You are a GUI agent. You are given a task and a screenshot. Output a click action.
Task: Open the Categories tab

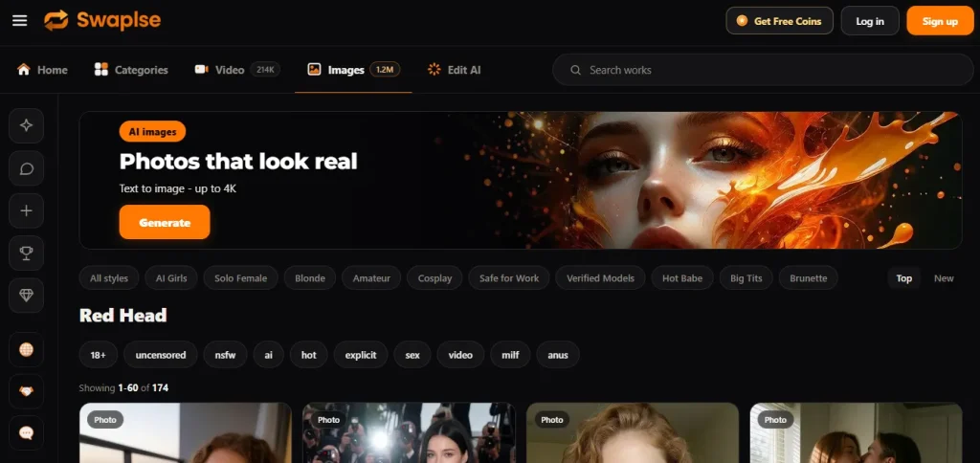click(131, 70)
